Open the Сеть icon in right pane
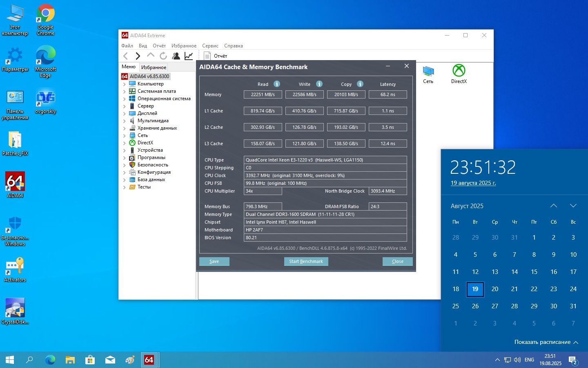The width and height of the screenshot is (588, 368). (428, 74)
